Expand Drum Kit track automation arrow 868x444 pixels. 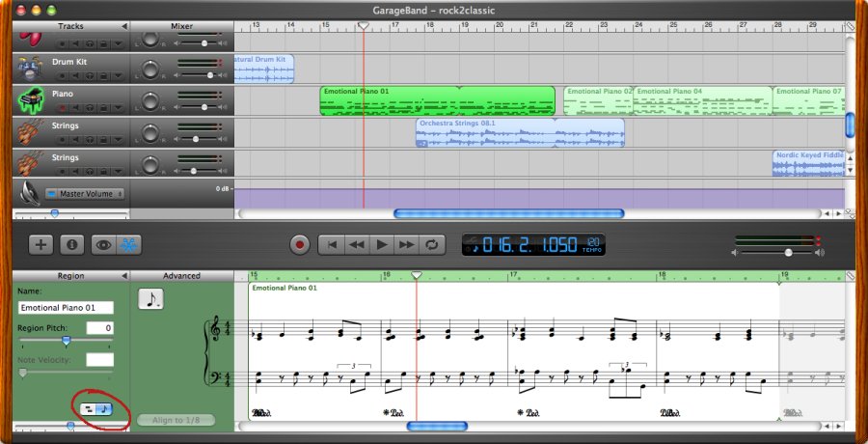(x=117, y=75)
